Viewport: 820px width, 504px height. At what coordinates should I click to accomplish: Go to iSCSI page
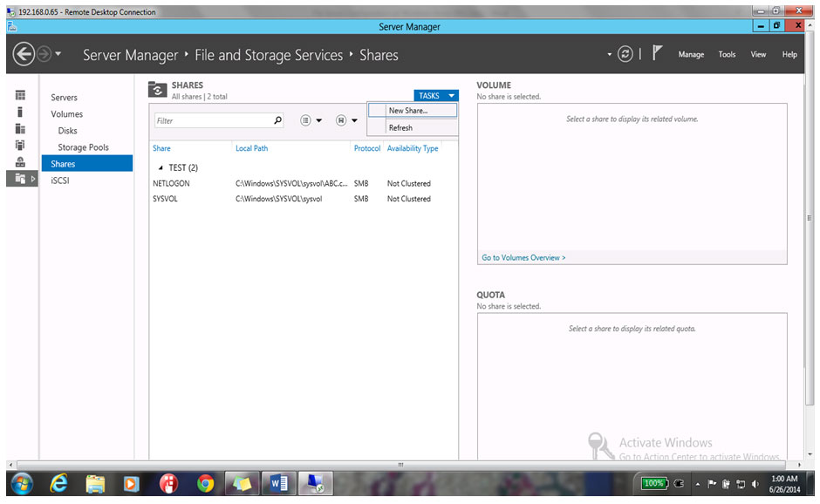coord(59,180)
